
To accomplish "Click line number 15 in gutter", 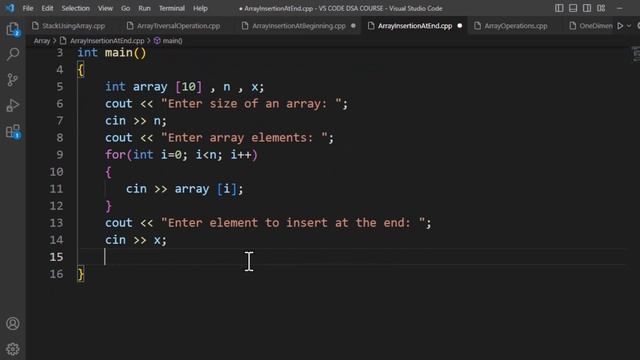I will 56,257.
